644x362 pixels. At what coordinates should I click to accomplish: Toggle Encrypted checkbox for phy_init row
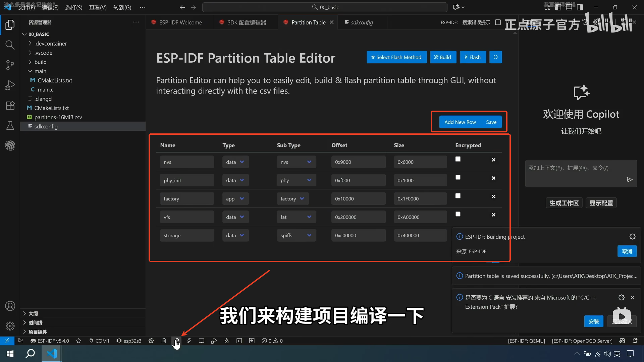point(458,177)
